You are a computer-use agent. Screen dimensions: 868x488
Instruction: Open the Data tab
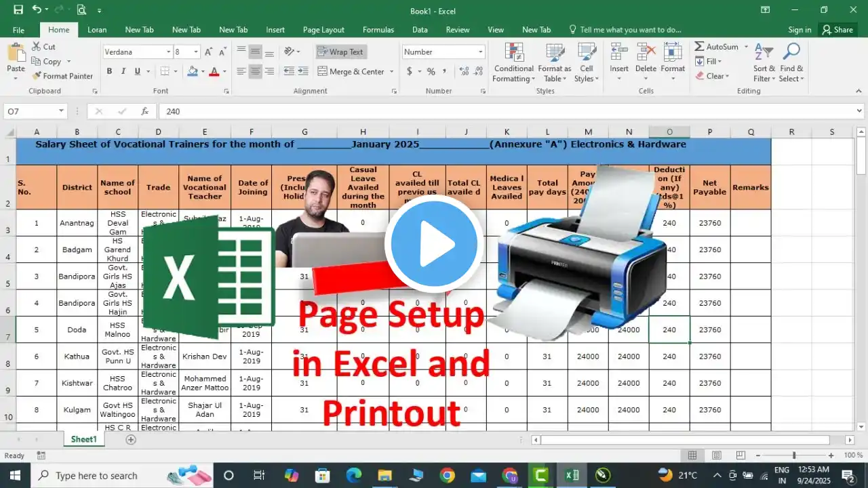point(420,30)
